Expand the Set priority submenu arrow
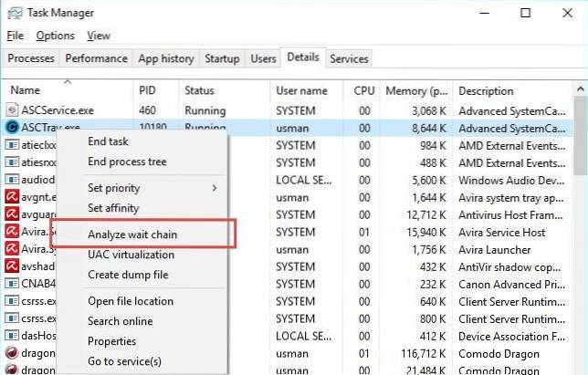 pos(215,188)
